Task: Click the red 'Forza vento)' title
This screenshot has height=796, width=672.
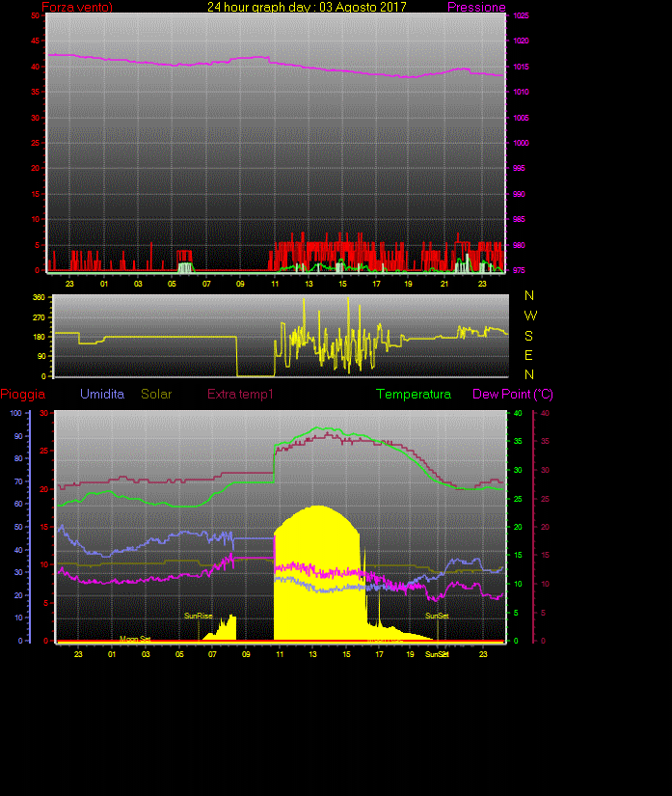Action: [77, 7]
